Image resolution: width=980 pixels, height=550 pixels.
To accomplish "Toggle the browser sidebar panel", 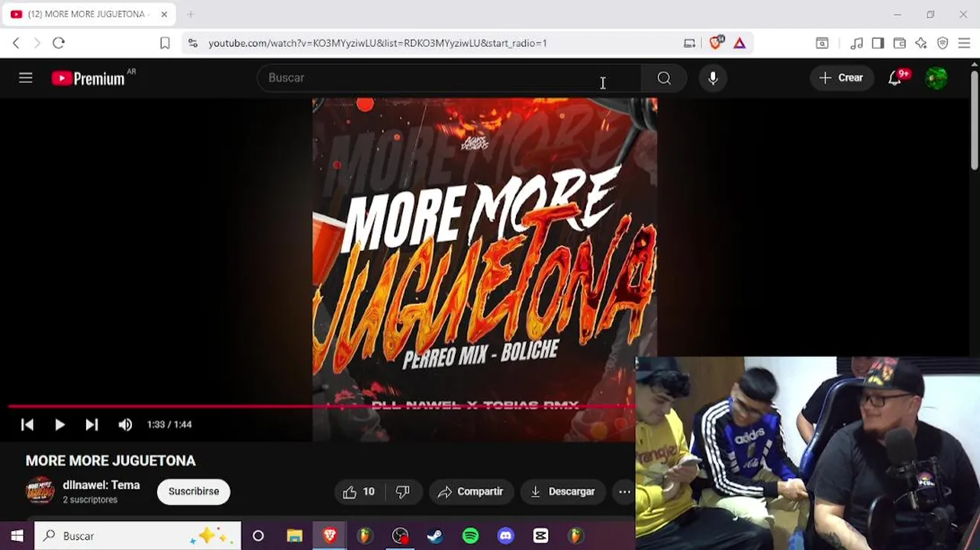I will [878, 44].
